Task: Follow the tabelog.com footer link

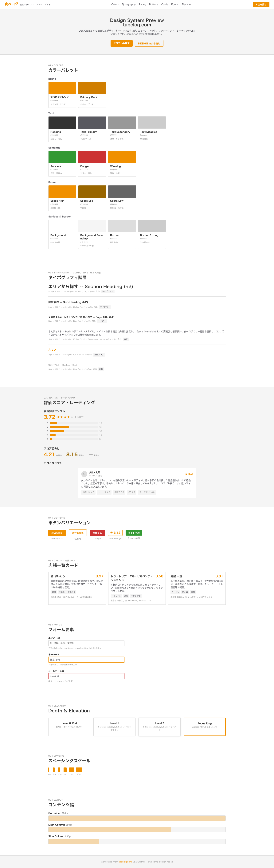Action: [x=125, y=862]
